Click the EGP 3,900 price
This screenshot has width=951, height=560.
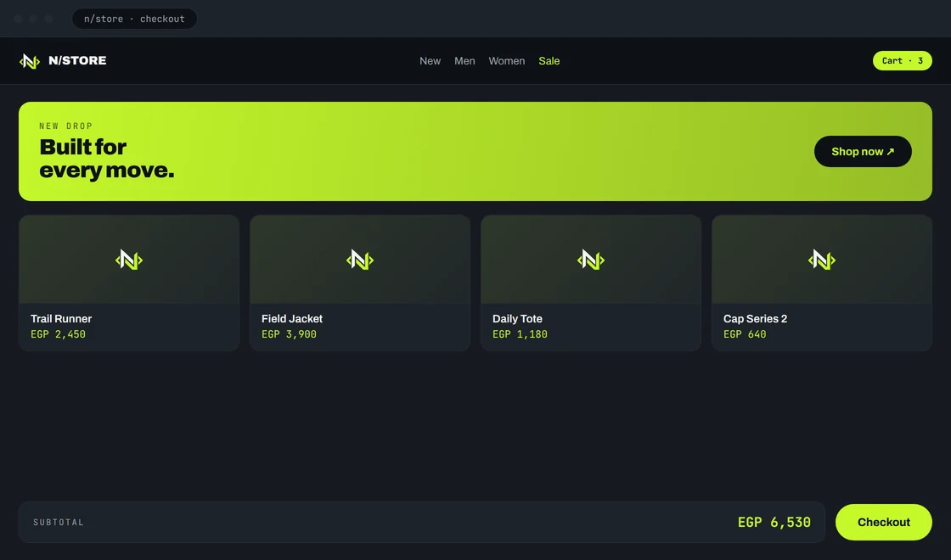[289, 334]
